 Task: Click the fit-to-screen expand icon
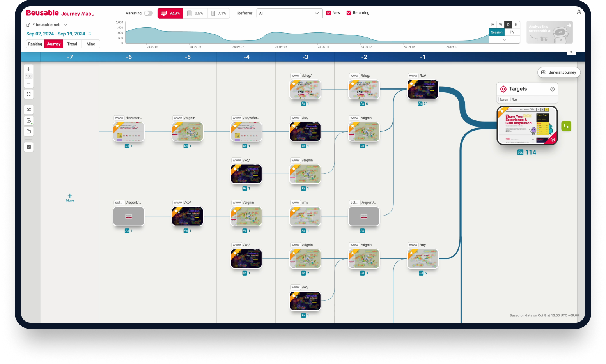[x=28, y=94]
